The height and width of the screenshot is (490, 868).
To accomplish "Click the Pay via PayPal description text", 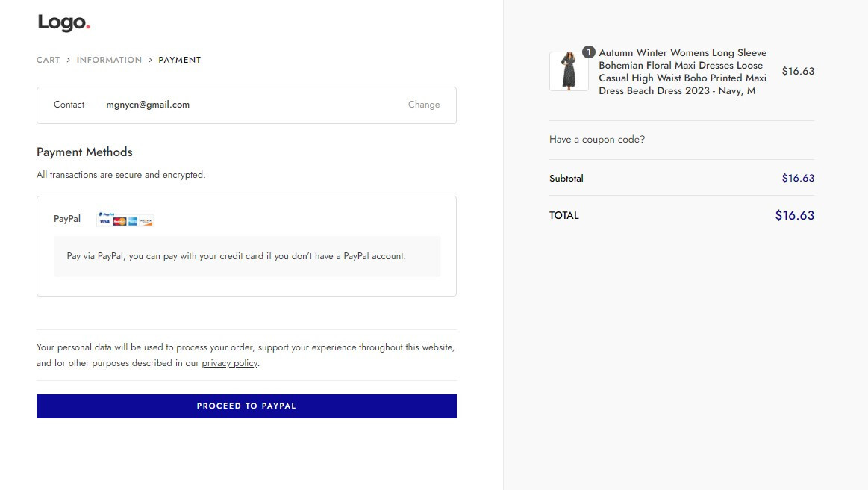I will 237,256.
